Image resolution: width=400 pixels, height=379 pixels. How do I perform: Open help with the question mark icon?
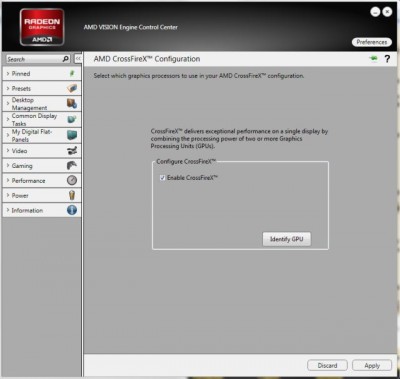click(x=387, y=59)
